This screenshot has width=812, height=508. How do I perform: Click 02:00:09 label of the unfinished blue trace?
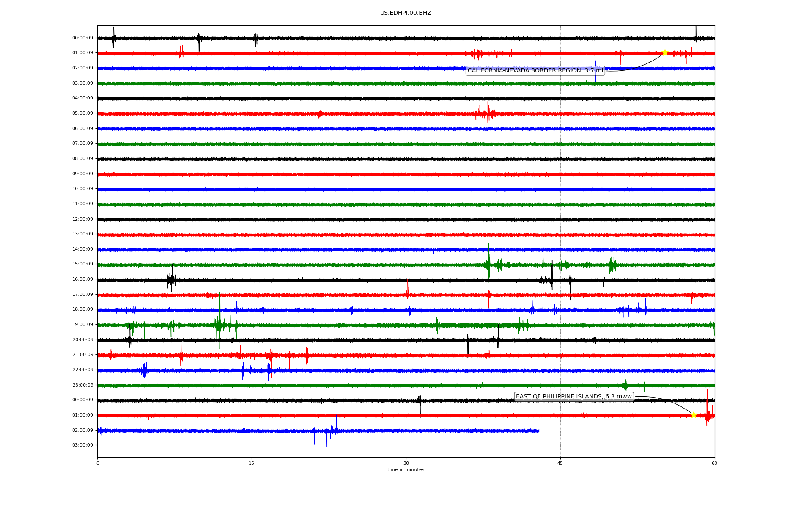tap(82, 431)
